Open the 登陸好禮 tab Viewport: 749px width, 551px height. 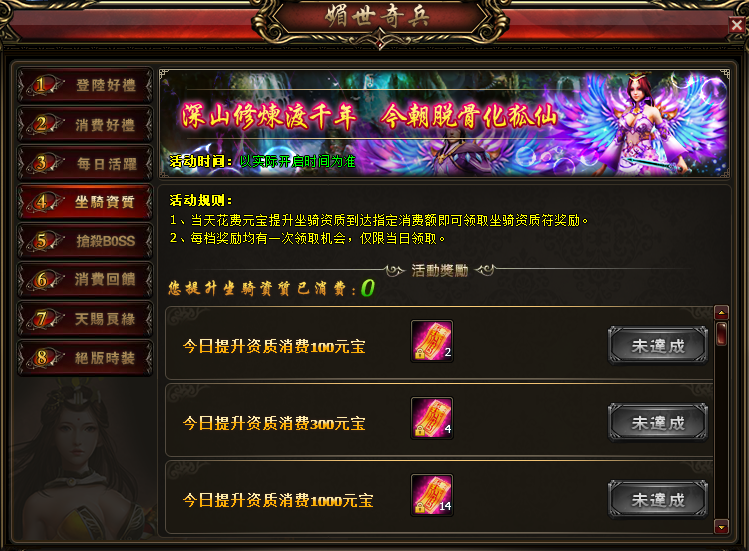pyautogui.click(x=85, y=86)
